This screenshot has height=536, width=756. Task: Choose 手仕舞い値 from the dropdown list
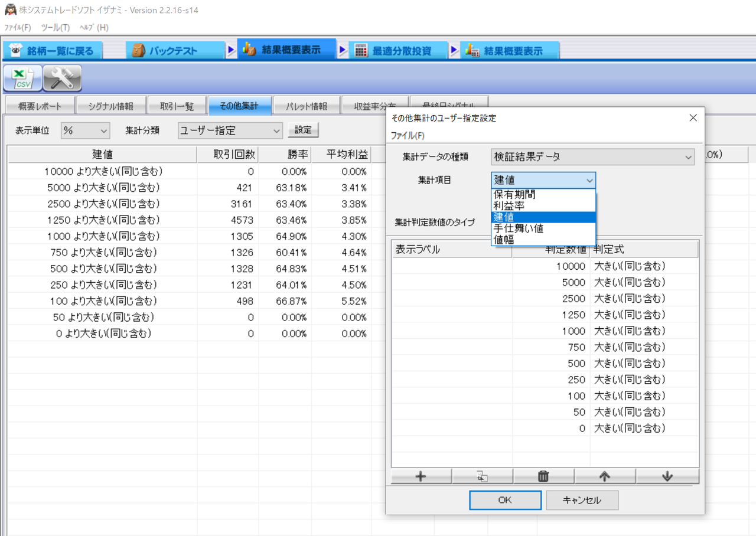point(543,228)
